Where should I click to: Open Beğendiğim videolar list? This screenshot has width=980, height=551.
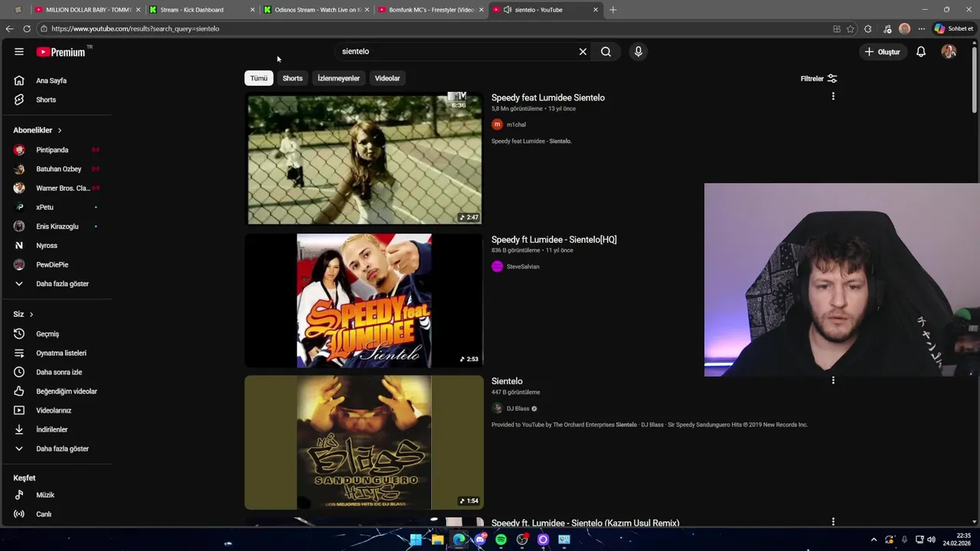click(x=67, y=391)
